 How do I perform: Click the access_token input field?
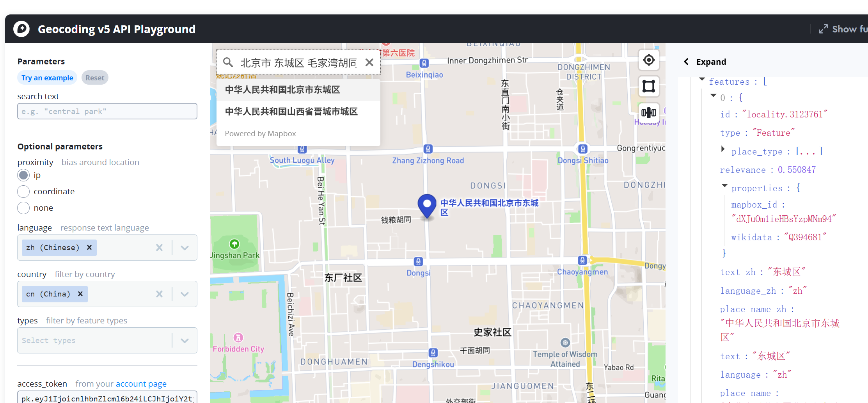(107, 398)
